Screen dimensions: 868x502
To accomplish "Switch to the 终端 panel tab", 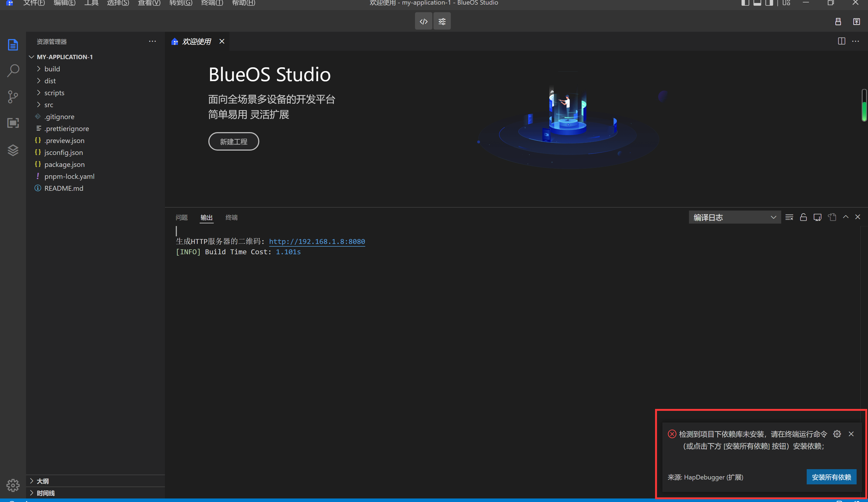I will [231, 217].
